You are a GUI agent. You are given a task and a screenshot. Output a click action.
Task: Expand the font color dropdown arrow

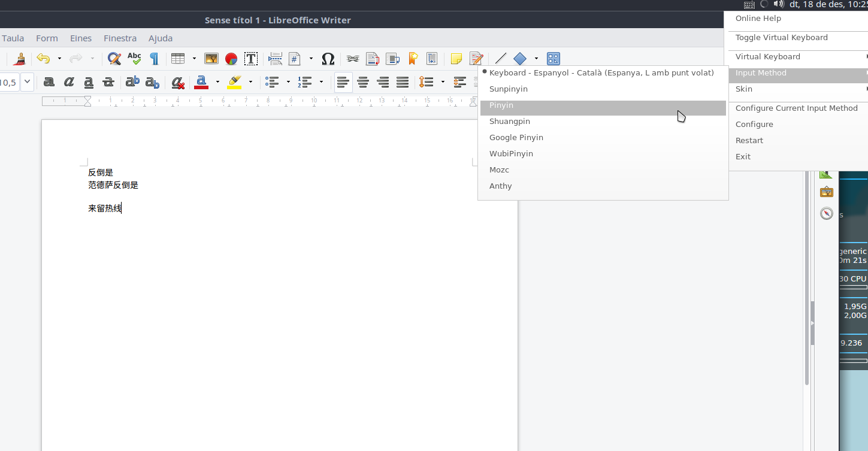217,82
